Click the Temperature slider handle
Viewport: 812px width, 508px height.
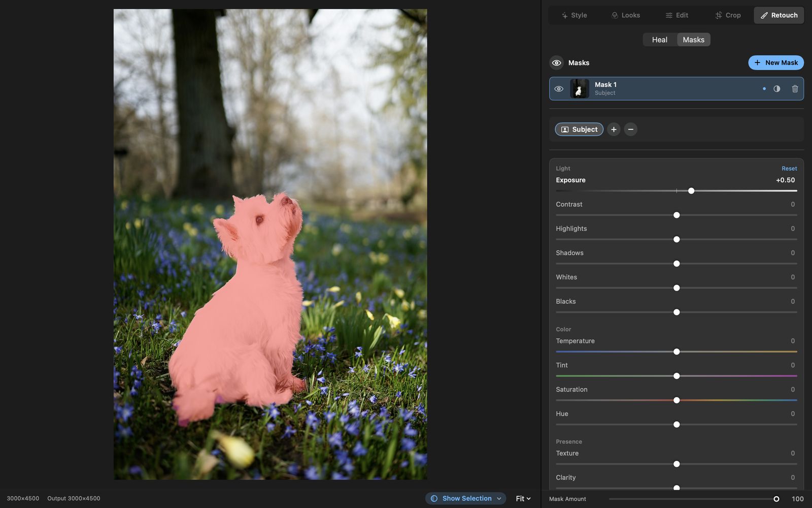tap(676, 352)
